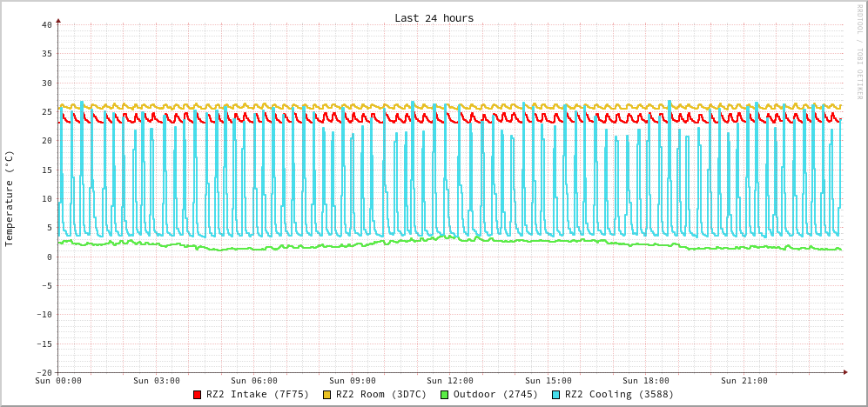This screenshot has height=407, width=868.
Task: Click the yellow RZ2 Room legend swatch
Action: (x=326, y=395)
